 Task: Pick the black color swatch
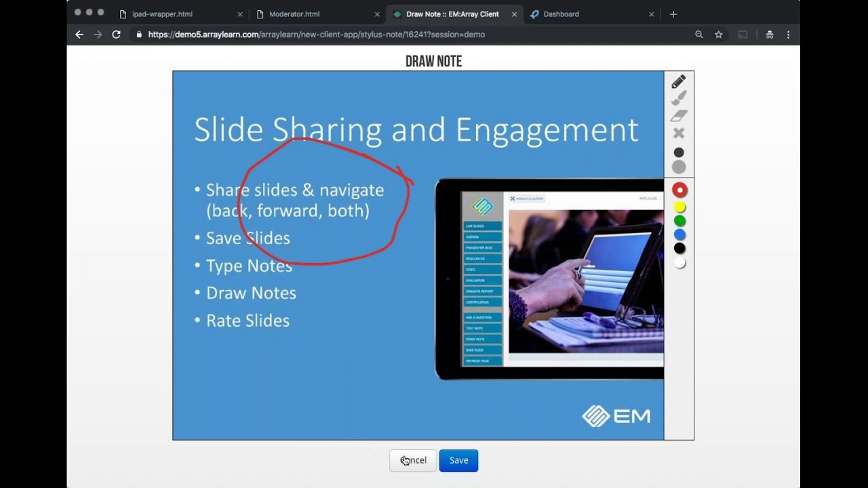[679, 249]
